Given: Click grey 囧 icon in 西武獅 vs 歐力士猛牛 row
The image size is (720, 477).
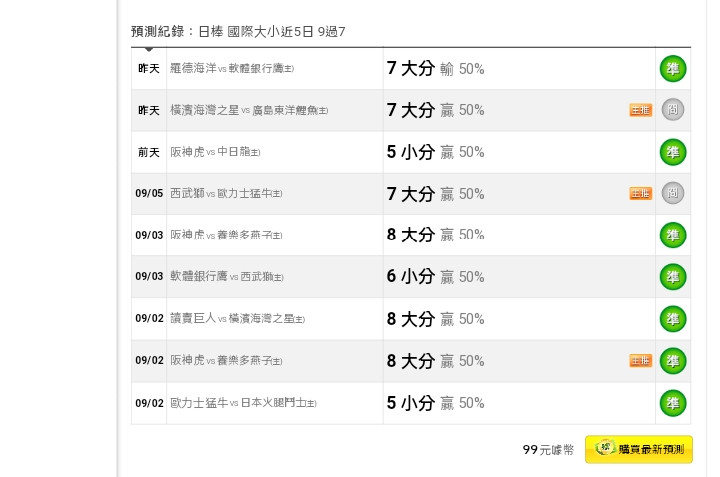Looking at the screenshot, I should click(673, 193).
